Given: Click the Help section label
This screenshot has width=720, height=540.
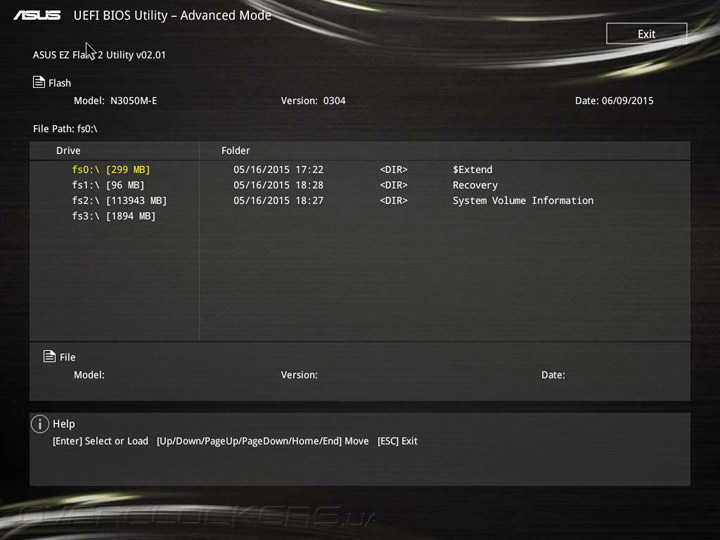Looking at the screenshot, I should coord(64,424).
